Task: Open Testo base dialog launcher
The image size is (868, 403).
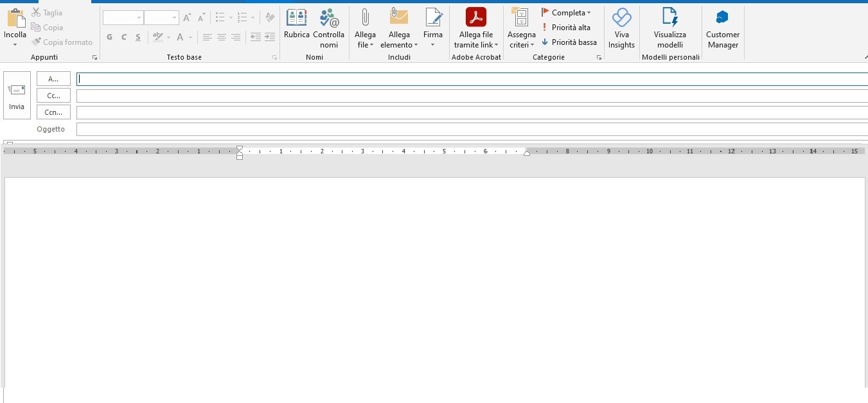Action: (x=275, y=58)
